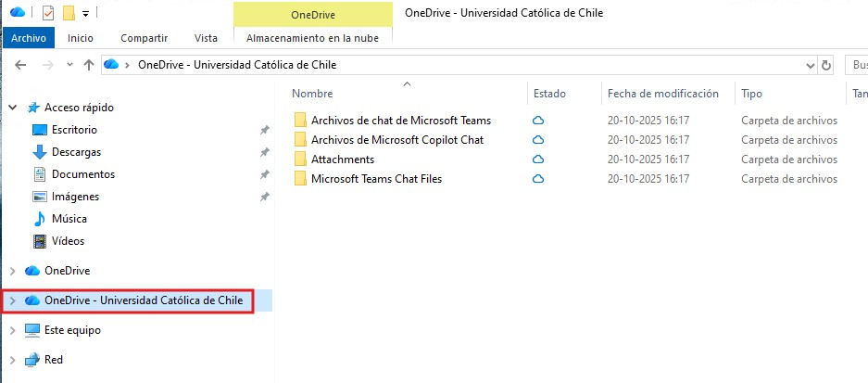Open the address bar history dropdown
868x383 pixels.
809,65
